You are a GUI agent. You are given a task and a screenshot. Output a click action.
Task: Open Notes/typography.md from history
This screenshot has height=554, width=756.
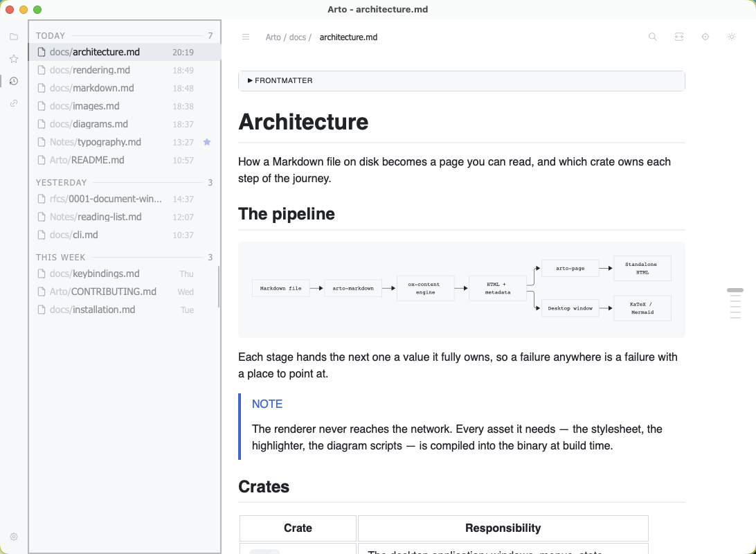[125, 142]
